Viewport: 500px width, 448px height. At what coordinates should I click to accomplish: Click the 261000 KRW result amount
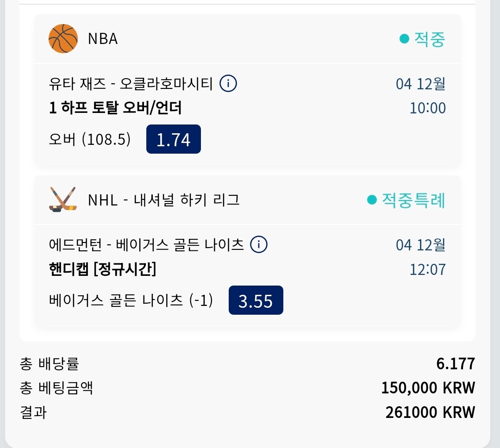pyautogui.click(x=430, y=412)
